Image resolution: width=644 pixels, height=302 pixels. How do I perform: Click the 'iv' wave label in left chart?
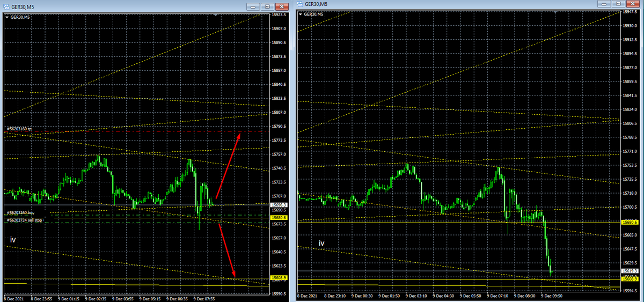pos(13,239)
